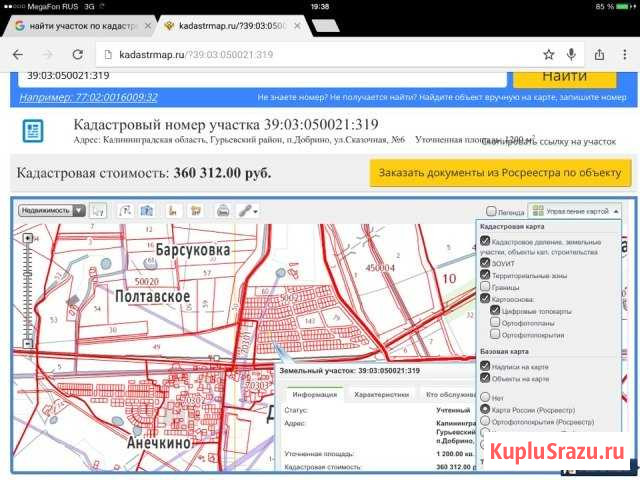This screenshot has width=640, height=480.
Task: Reload the kadastrmap.ru page
Action: pos(78,54)
